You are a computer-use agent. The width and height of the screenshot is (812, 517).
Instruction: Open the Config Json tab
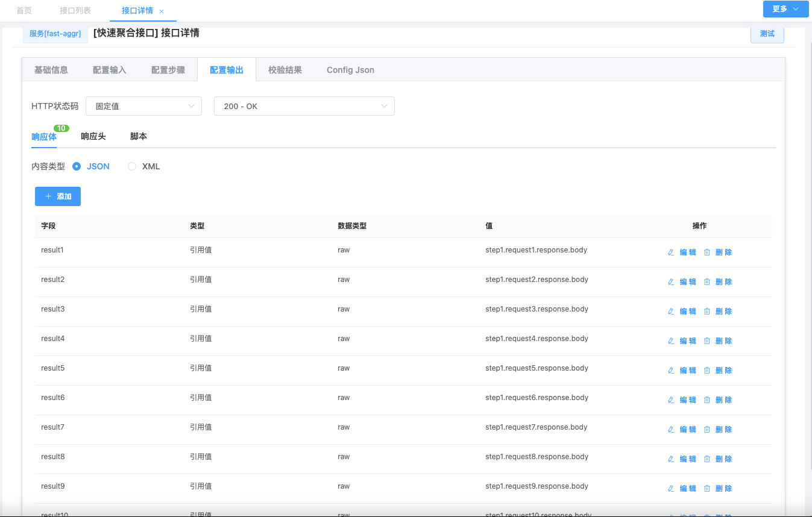pos(350,70)
